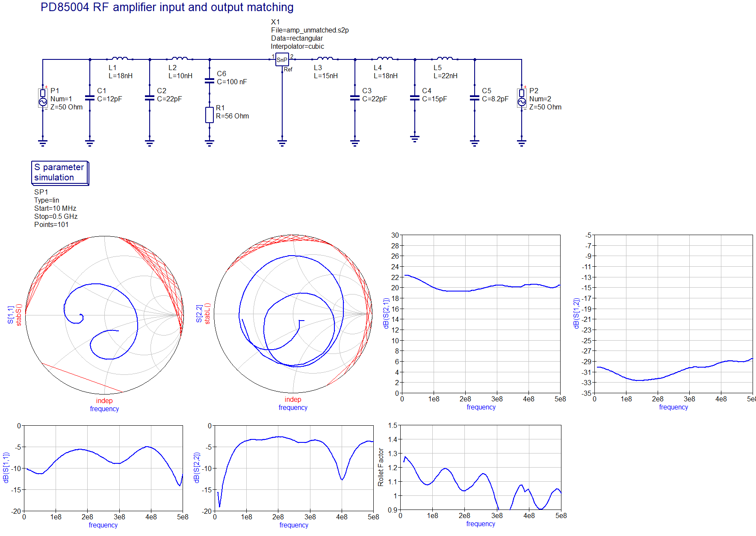Screen dimensions: 756x536
Task: Click the C=8.2pF value of C5
Action: (495, 99)
